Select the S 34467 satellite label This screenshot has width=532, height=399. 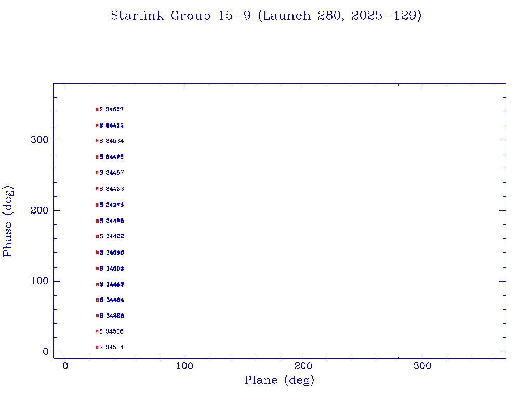pos(112,172)
